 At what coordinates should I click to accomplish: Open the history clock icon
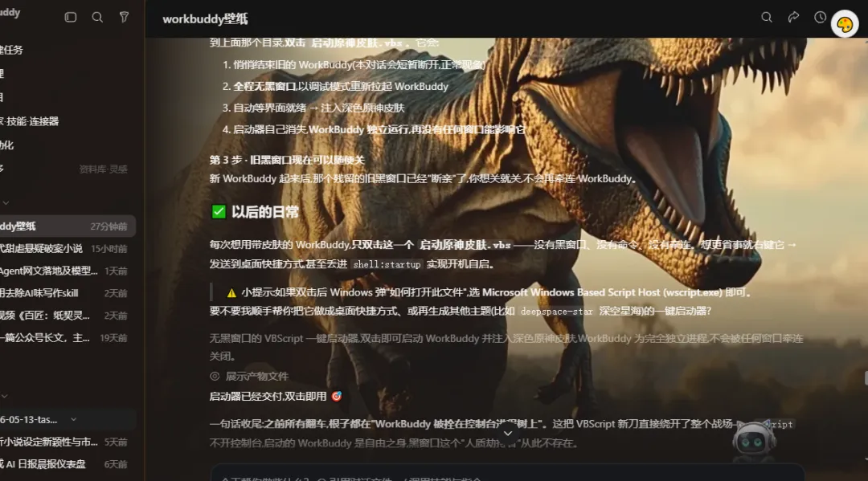click(820, 17)
